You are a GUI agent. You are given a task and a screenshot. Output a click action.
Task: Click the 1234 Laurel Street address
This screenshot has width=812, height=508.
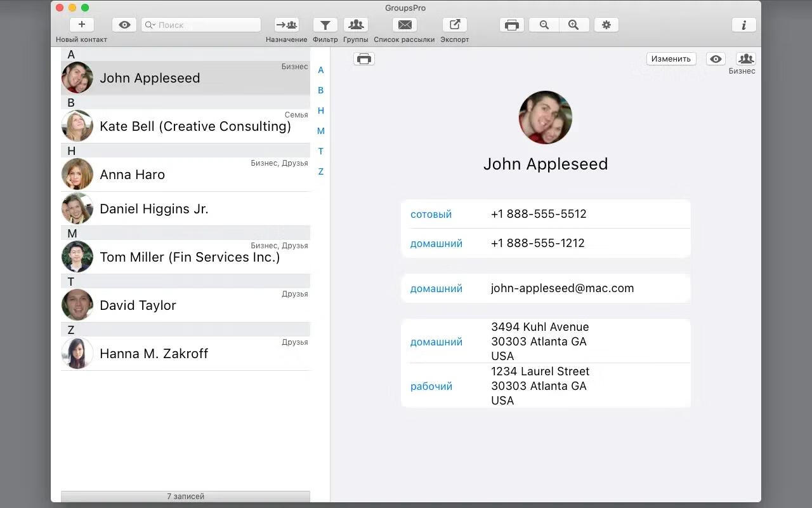(x=540, y=385)
